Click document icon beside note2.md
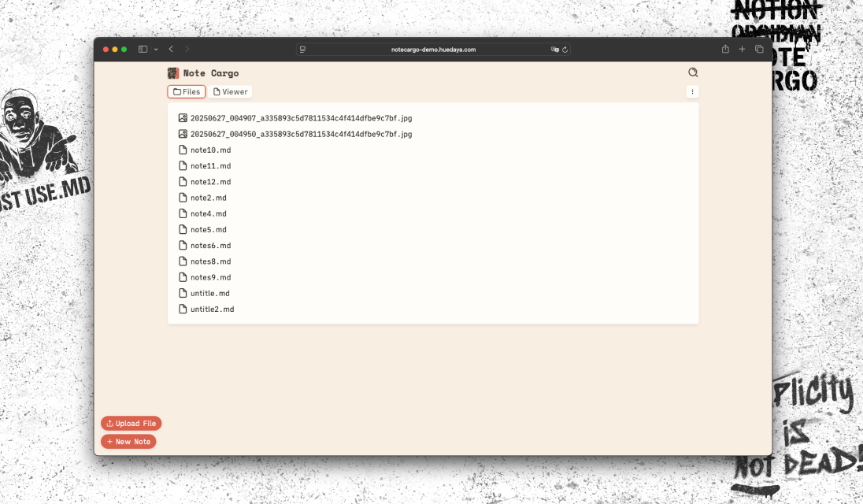Image resolution: width=863 pixels, height=504 pixels. pyautogui.click(x=183, y=198)
